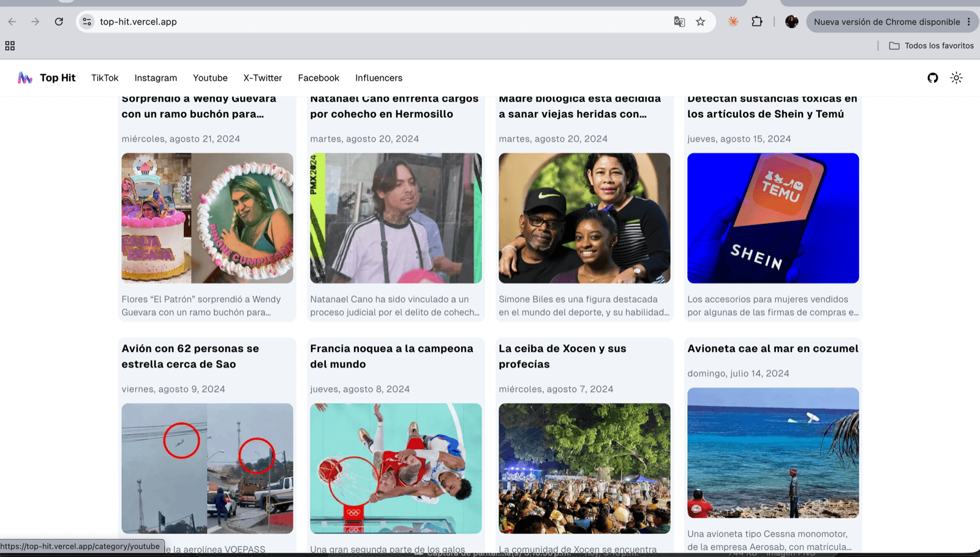Open Todos los favoritos folder
This screenshot has width=980, height=557.
pyautogui.click(x=931, y=46)
